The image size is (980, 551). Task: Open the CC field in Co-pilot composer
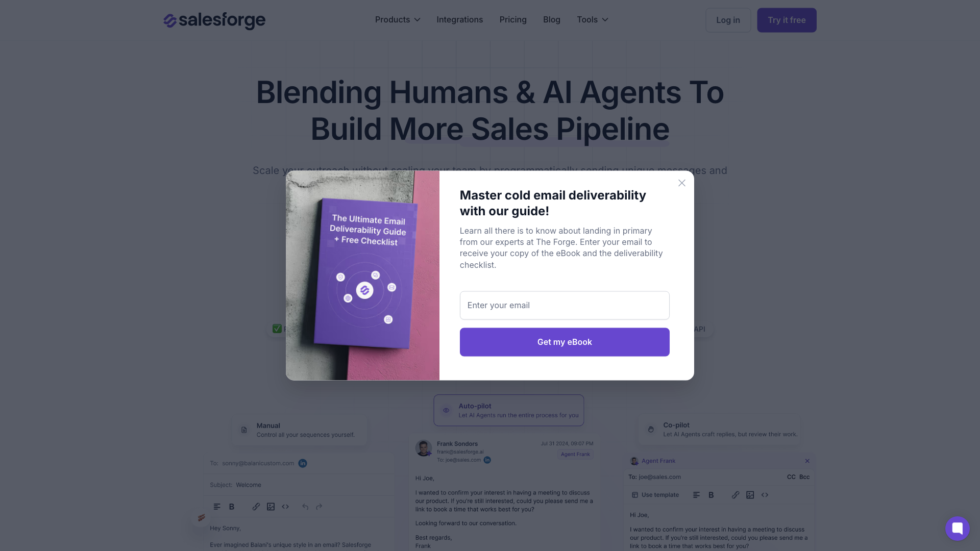(x=791, y=477)
